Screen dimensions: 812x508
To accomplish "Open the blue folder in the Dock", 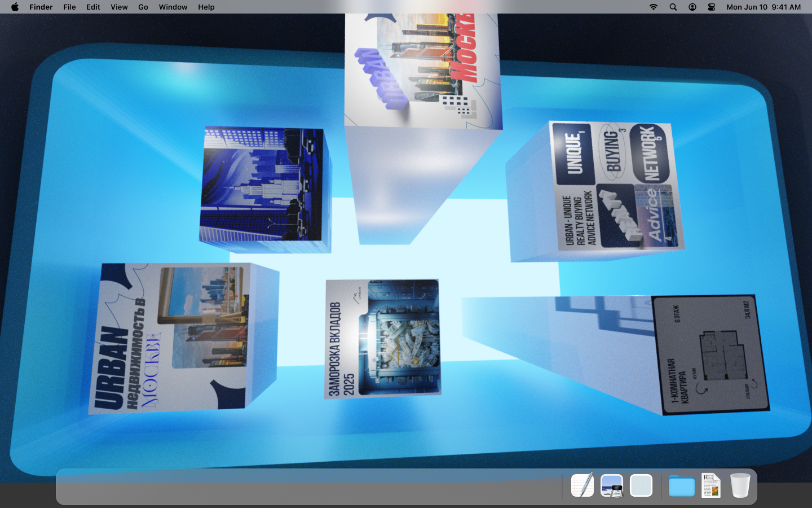I will [681, 485].
